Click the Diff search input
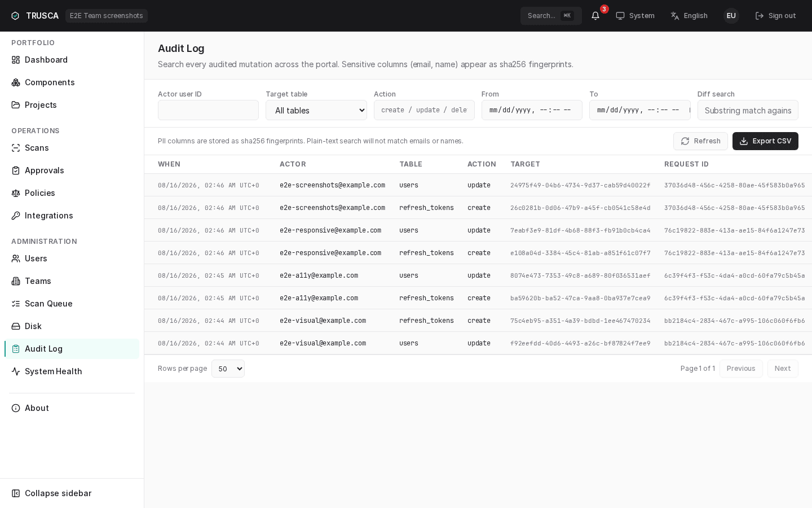 tap(748, 110)
